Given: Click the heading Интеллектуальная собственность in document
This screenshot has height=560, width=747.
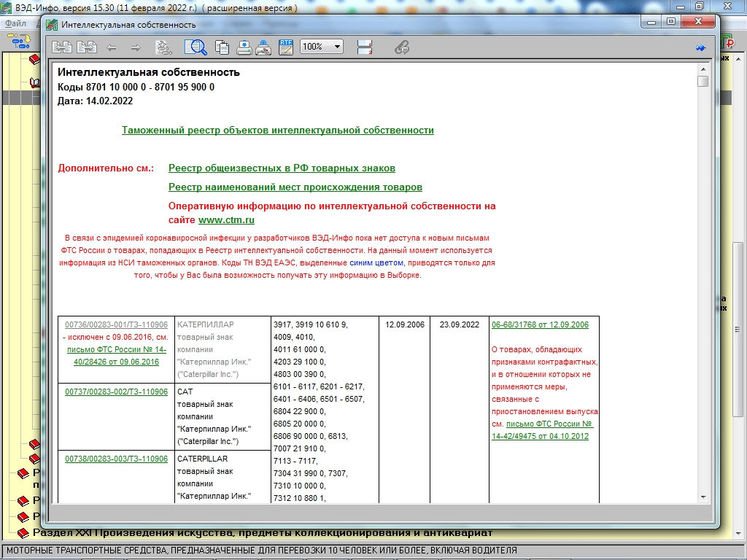Looking at the screenshot, I should (x=149, y=72).
